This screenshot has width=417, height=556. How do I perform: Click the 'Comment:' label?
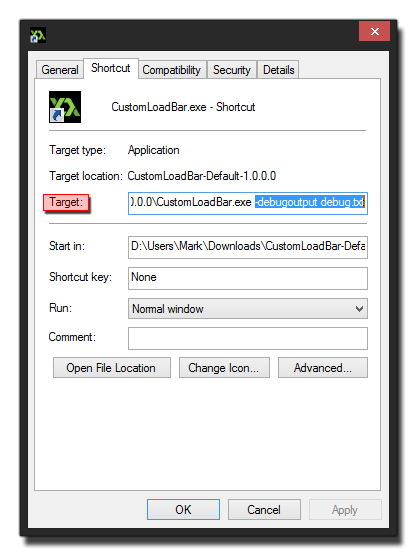pos(72,337)
